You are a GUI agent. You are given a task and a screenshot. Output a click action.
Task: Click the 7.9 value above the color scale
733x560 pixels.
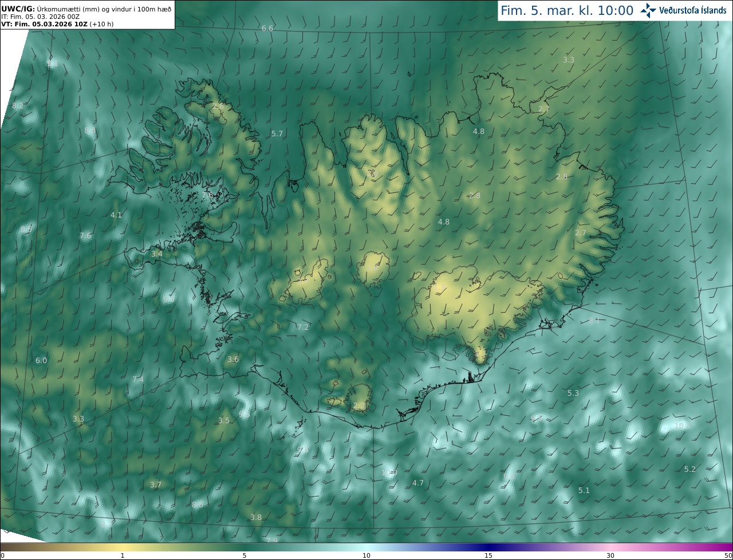pos(272,540)
